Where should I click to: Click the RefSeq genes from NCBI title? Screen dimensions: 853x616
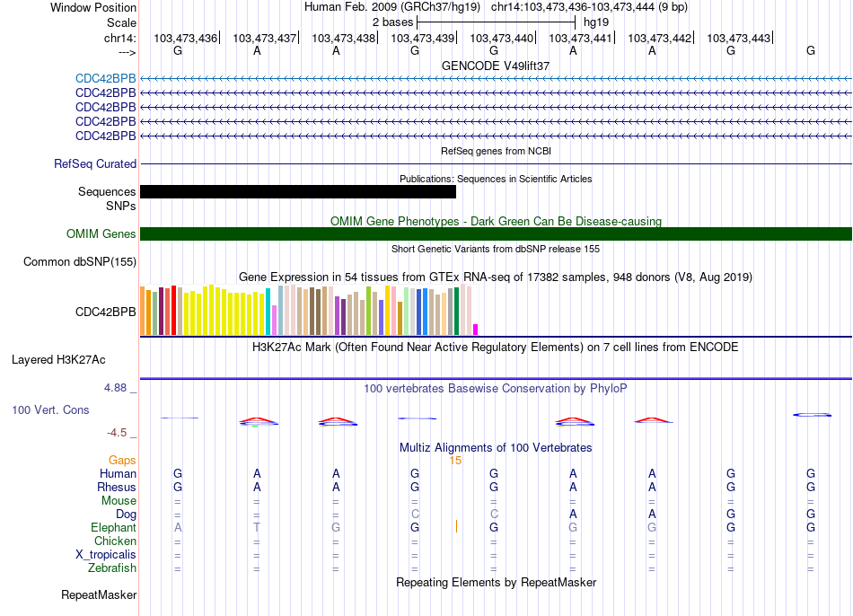coord(497,151)
